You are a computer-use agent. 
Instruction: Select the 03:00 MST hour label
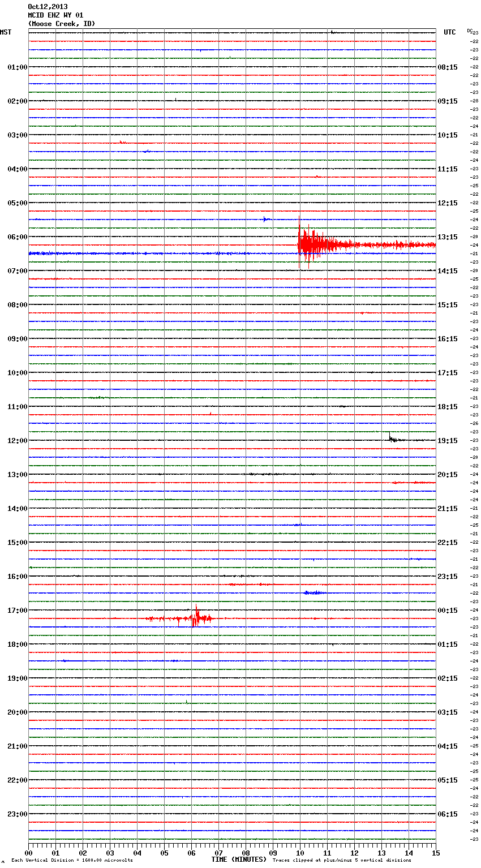(x=18, y=135)
